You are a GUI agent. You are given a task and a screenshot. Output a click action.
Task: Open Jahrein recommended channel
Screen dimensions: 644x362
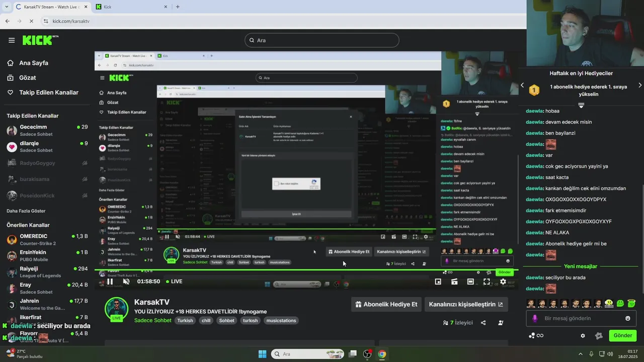click(47, 304)
